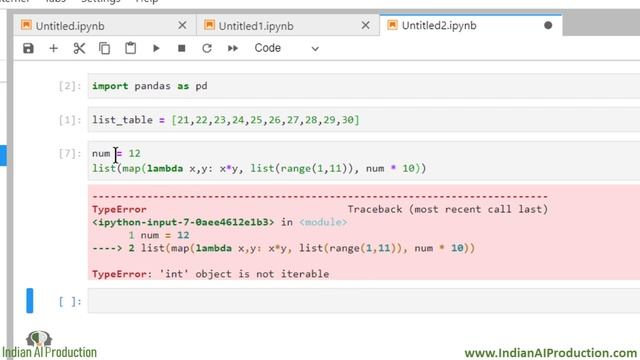Click the unsaved dot on Untitled2.ipynb tab

548,25
